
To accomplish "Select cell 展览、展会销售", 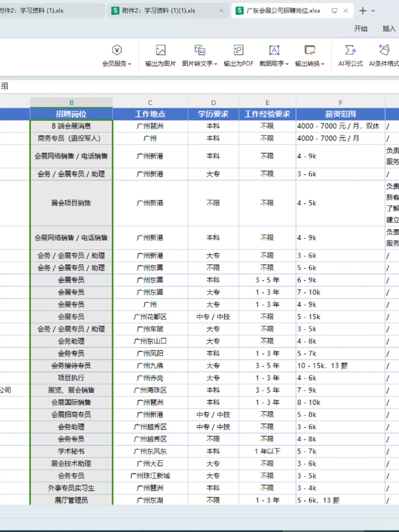I will (71, 390).
